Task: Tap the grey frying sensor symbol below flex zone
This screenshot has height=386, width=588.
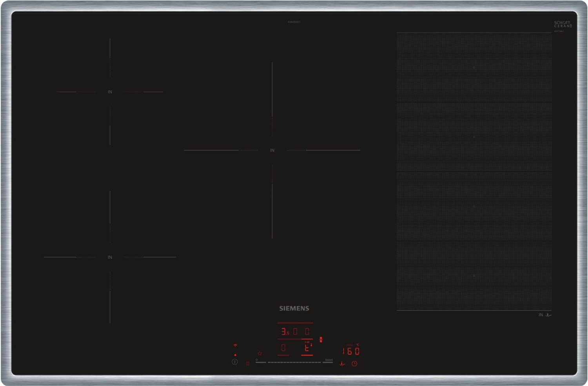Action: pos(548,315)
